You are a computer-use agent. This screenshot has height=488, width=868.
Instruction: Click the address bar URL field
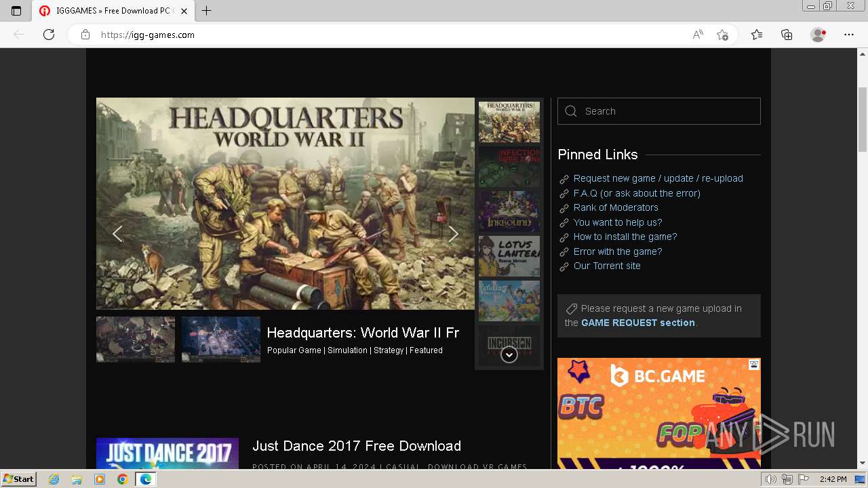pyautogui.click(x=390, y=35)
